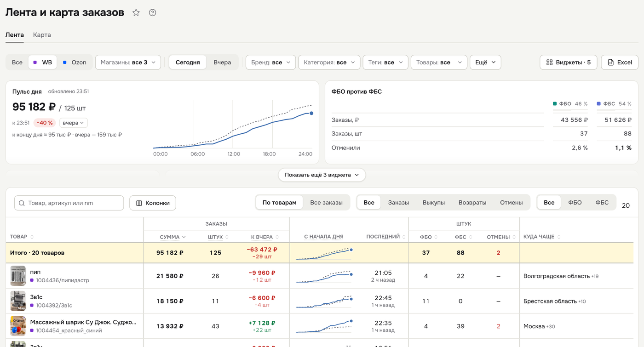This screenshot has width=644, height=347.
Task: Click the widgets grid icon
Action: pos(549,63)
